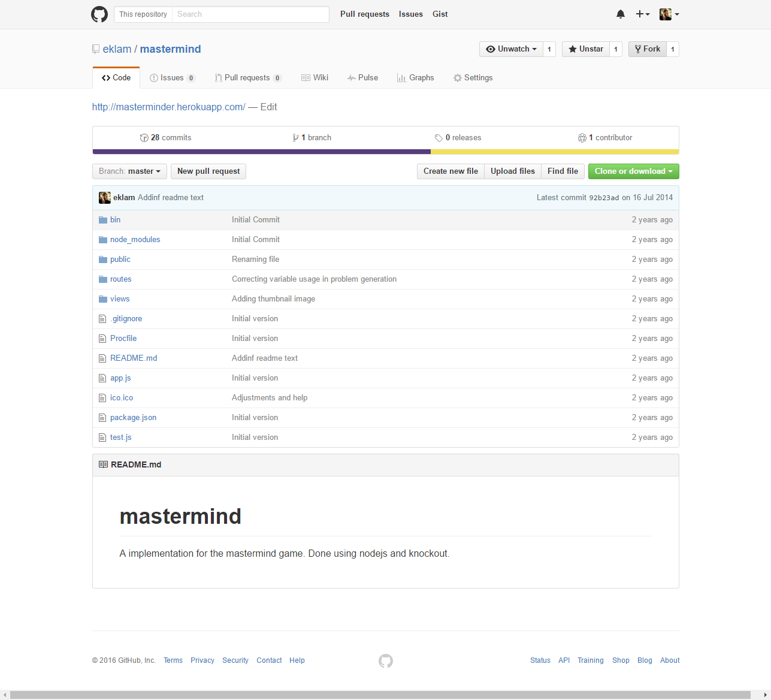Click Find file
This screenshot has width=771, height=700.
coord(563,171)
